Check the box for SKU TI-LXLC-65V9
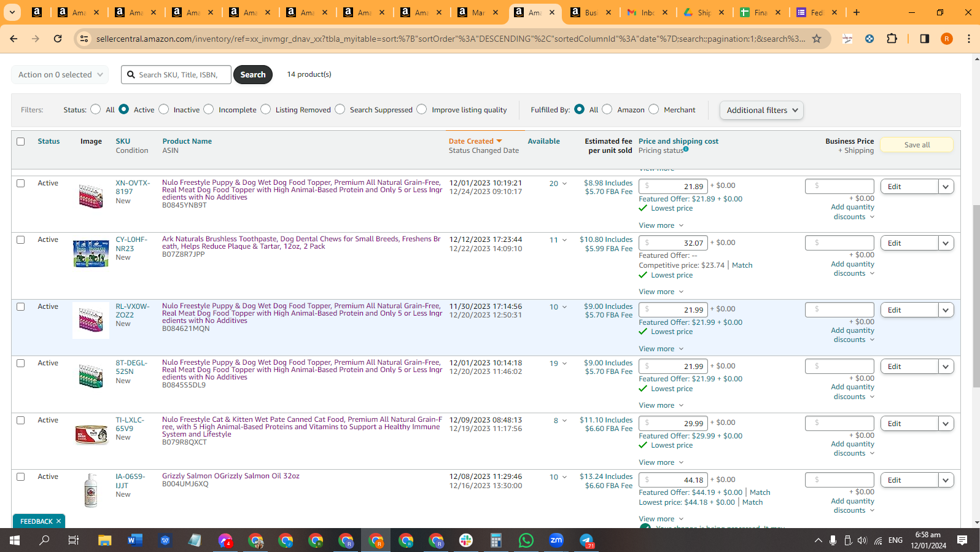 coord(21,420)
